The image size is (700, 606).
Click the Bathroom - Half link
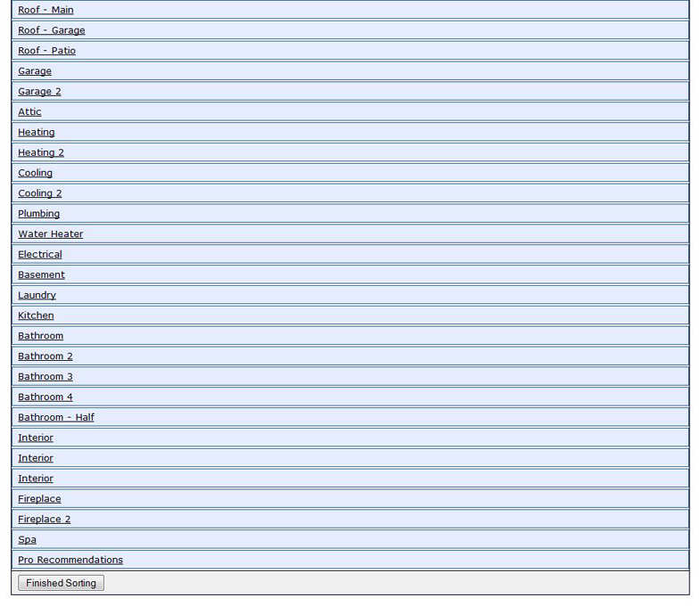[x=56, y=417]
